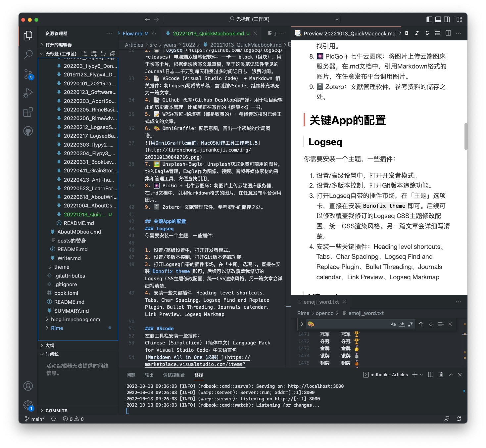Open the GitHub view in the activity bar

(28, 131)
